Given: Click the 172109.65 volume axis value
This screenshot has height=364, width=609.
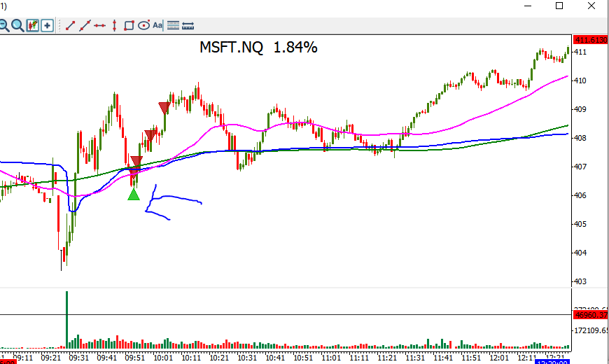Looking at the screenshot, I should [x=591, y=330].
